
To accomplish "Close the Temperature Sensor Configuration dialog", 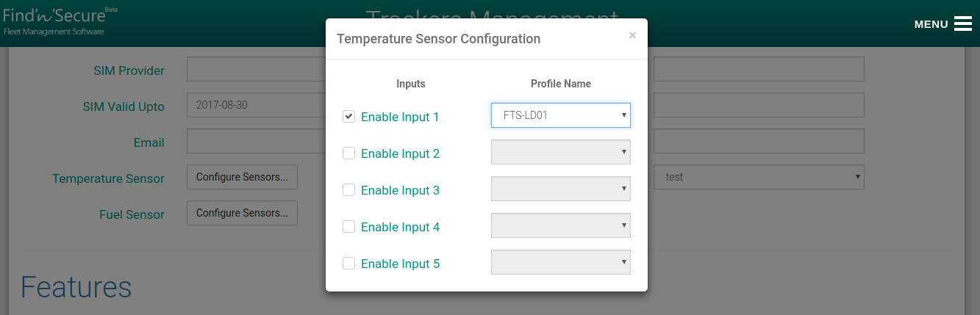I will (x=632, y=35).
